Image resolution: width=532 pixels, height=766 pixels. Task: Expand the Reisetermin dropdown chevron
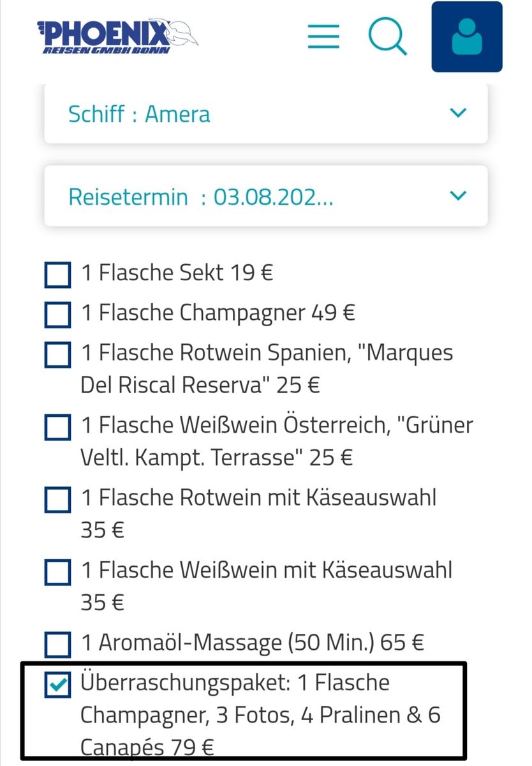tap(458, 195)
